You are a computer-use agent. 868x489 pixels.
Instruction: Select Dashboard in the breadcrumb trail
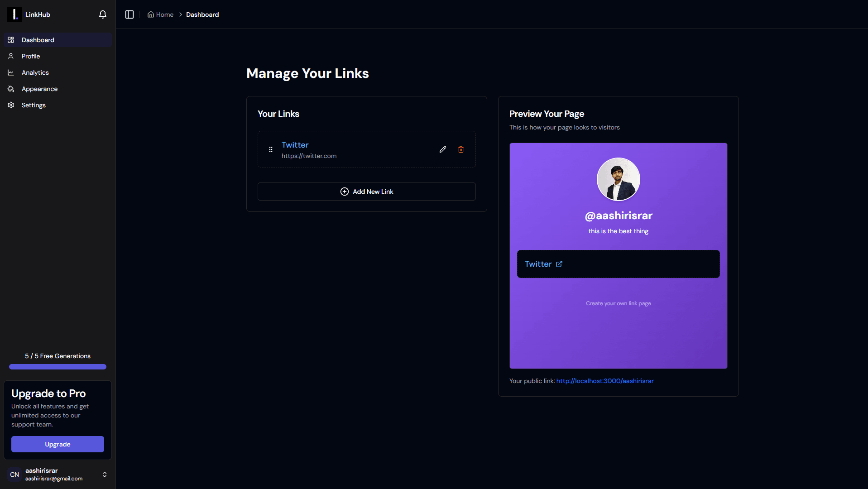tap(202, 14)
